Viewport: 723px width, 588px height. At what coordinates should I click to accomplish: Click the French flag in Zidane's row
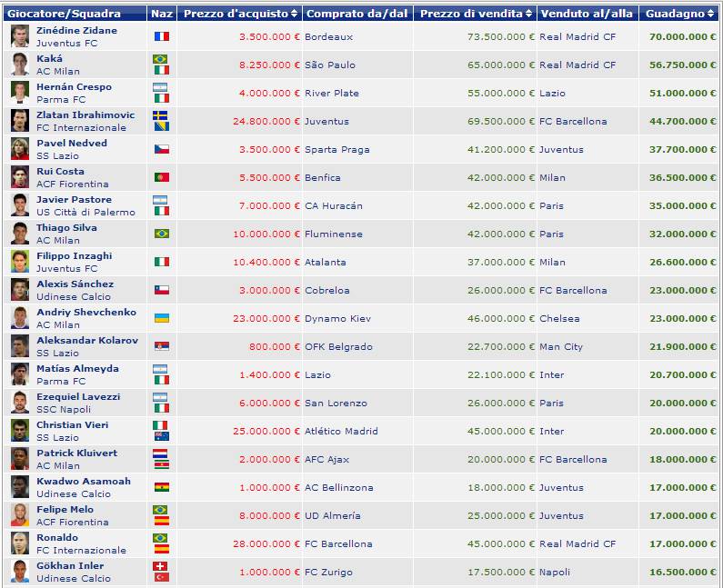[x=161, y=36]
